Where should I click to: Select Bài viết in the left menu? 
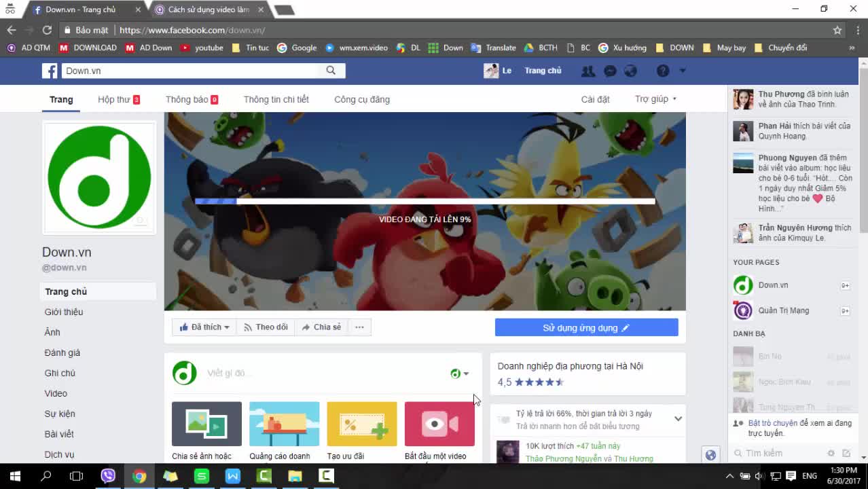coord(59,434)
